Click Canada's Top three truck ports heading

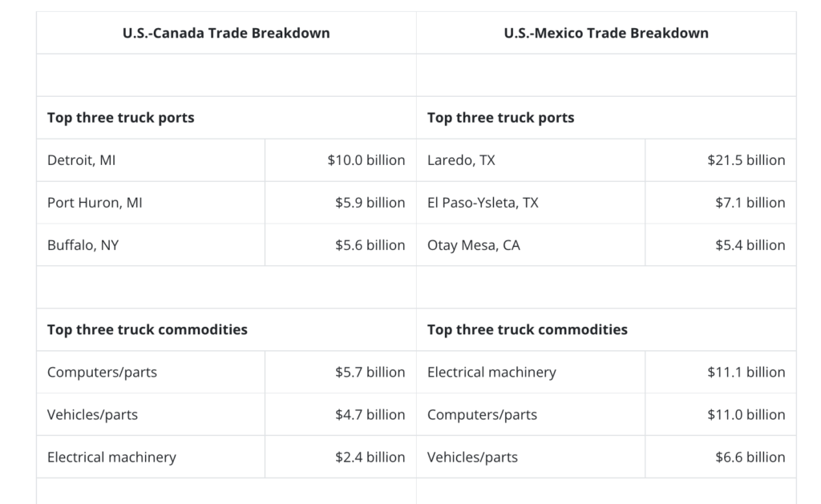pyautogui.click(x=120, y=118)
